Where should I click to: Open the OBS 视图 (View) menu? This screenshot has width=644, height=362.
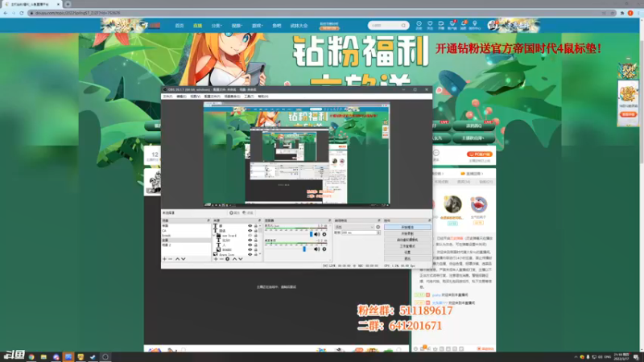coord(195,97)
